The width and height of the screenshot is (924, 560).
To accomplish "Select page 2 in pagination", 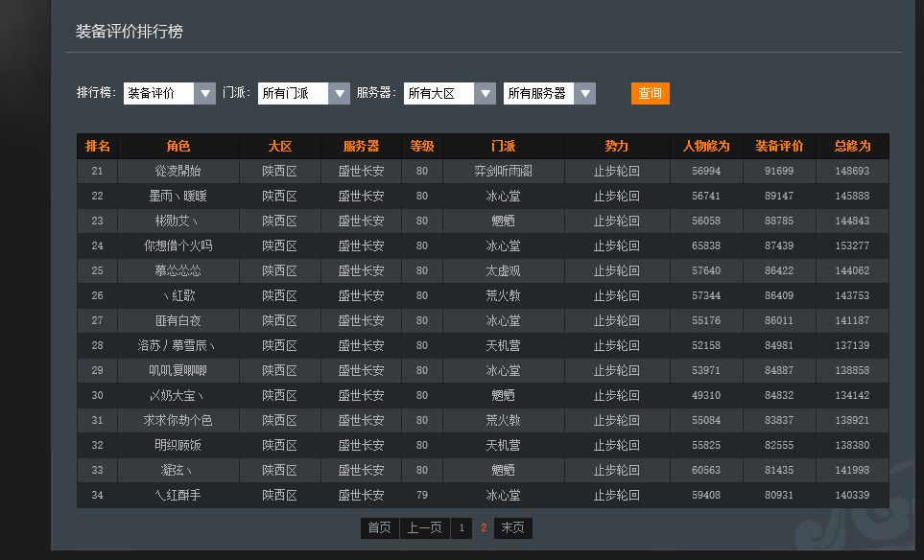I will click(x=484, y=527).
